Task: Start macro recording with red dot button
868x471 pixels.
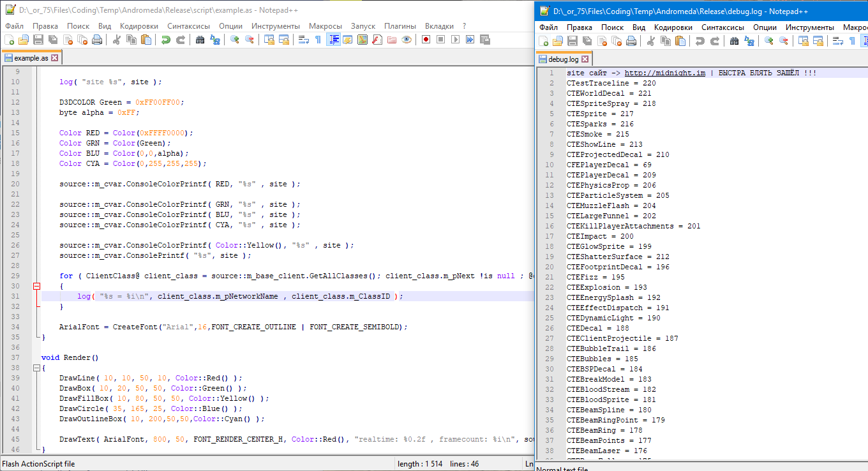Action: 426,40
